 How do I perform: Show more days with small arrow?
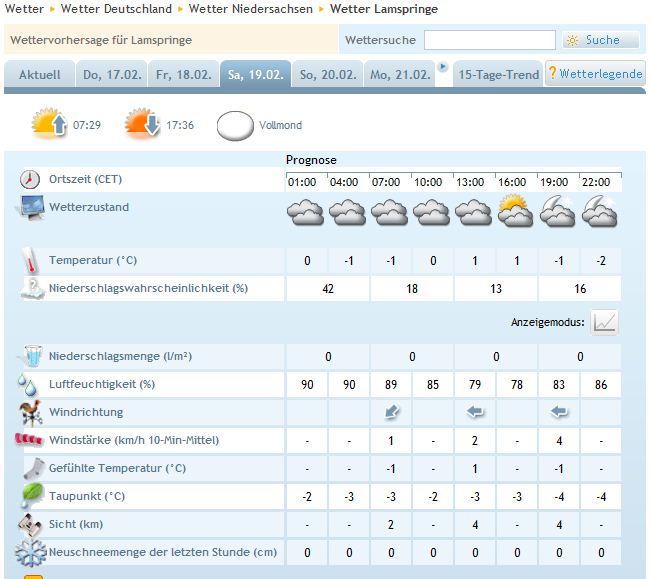(x=443, y=66)
